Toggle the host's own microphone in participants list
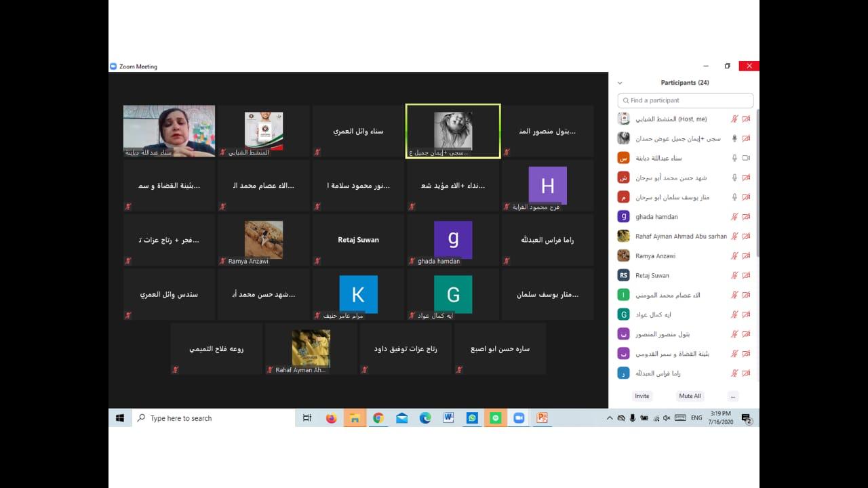 734,119
